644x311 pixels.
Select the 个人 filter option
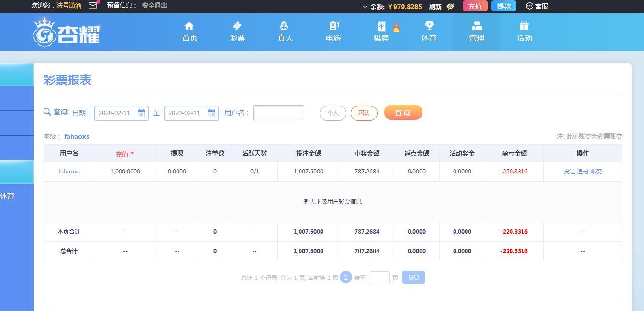[333, 113]
